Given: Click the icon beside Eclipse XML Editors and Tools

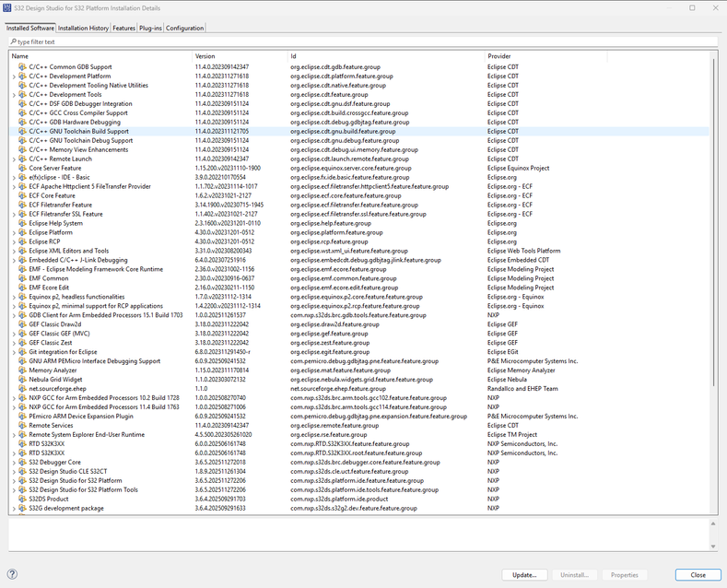Looking at the screenshot, I should [x=22, y=251].
